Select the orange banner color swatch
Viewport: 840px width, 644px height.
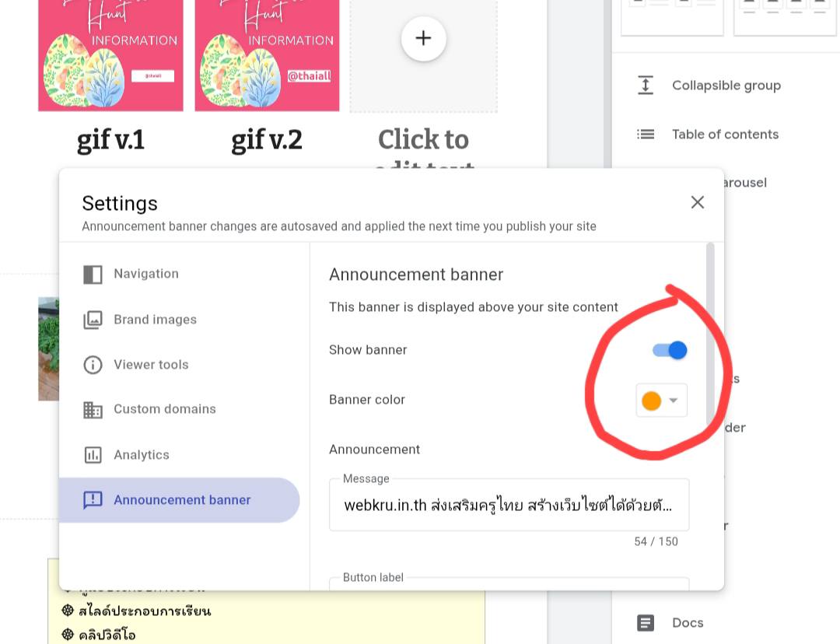(651, 401)
